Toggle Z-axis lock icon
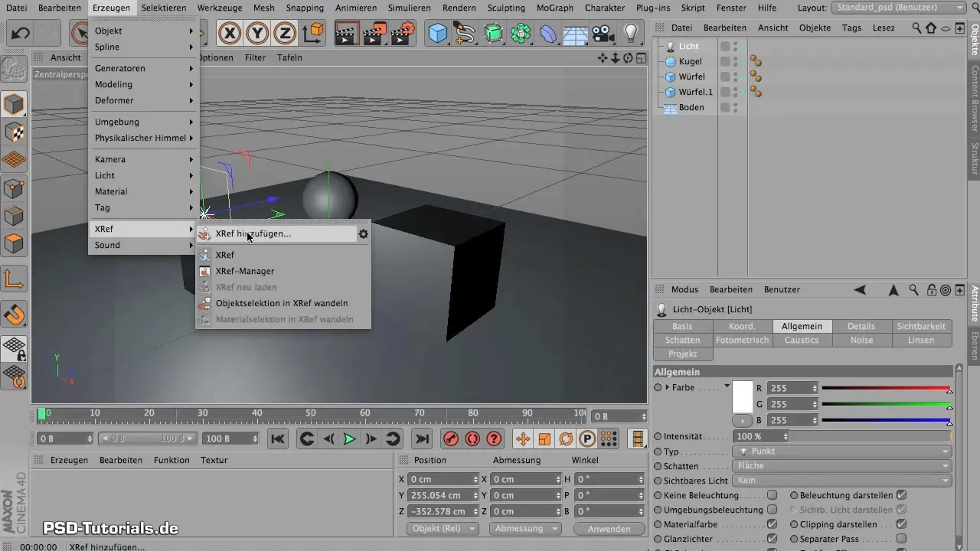 [285, 33]
